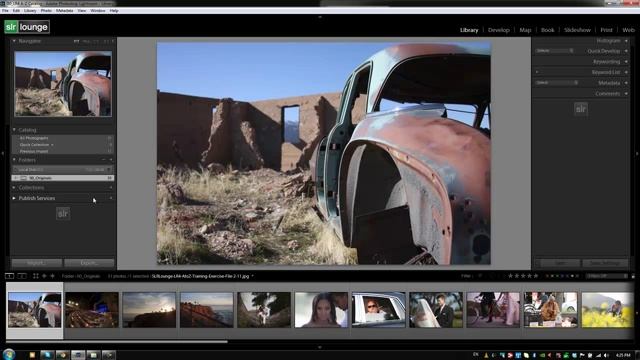The height and width of the screenshot is (360, 640).
Task: Click the slr lounge identity plate logo
Action: click(x=27, y=27)
